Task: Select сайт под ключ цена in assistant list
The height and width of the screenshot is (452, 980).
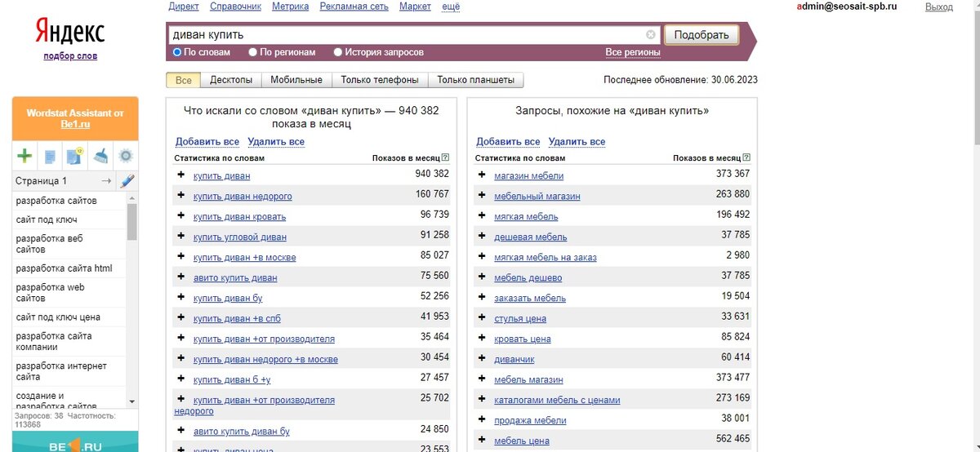Action: [69, 317]
